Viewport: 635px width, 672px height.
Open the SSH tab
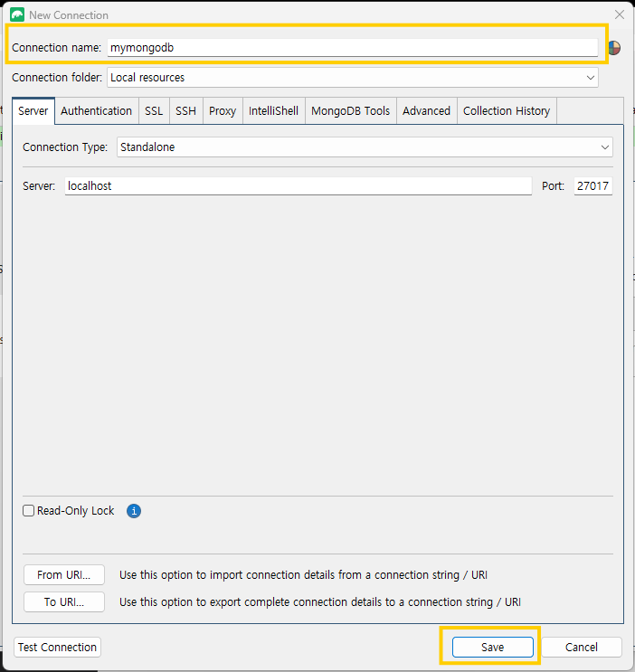pos(185,111)
